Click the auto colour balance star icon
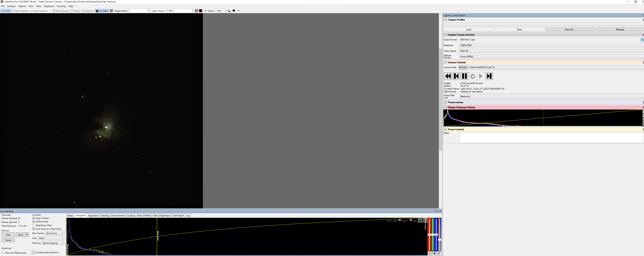This screenshot has width=644, height=256. (x=434, y=253)
